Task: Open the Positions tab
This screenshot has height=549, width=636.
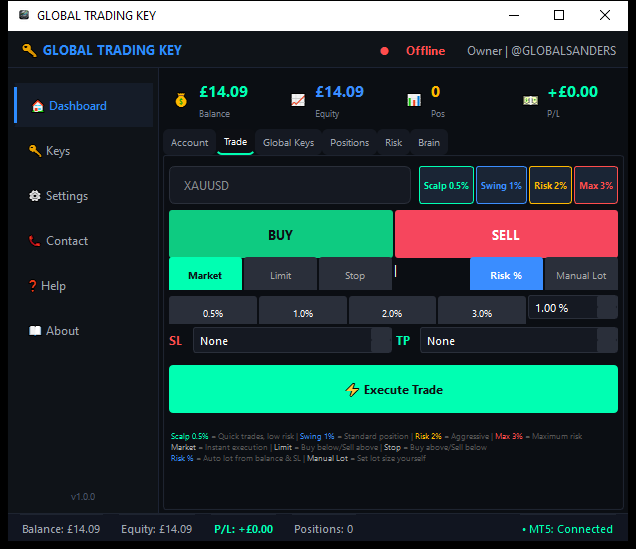Action: [x=350, y=143]
